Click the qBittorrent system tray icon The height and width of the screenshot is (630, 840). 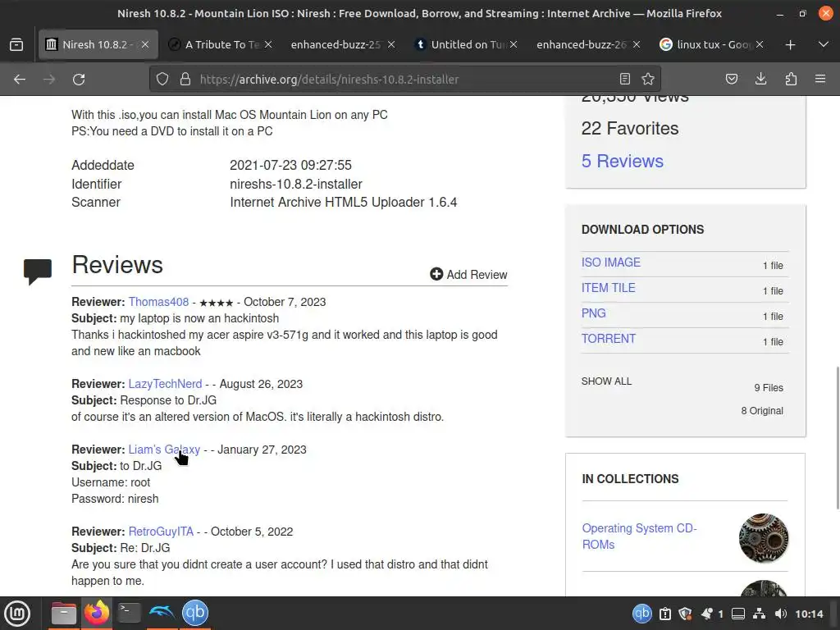(x=641, y=614)
